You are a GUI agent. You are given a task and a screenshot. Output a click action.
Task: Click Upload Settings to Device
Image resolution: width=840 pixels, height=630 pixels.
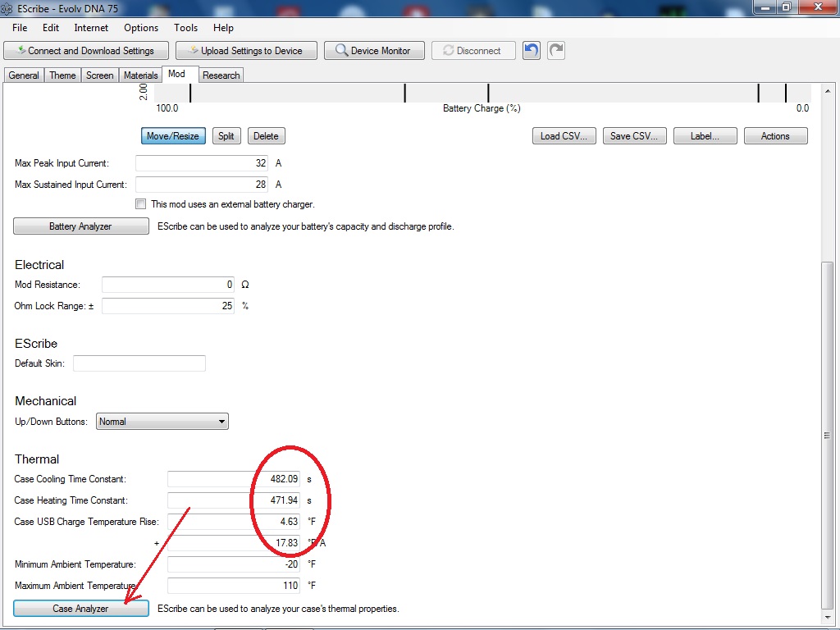click(246, 51)
